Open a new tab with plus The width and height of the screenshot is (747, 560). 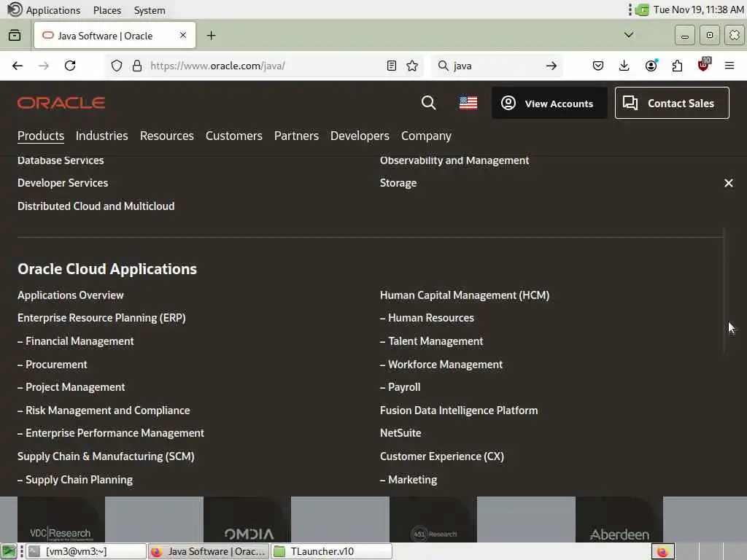point(211,35)
